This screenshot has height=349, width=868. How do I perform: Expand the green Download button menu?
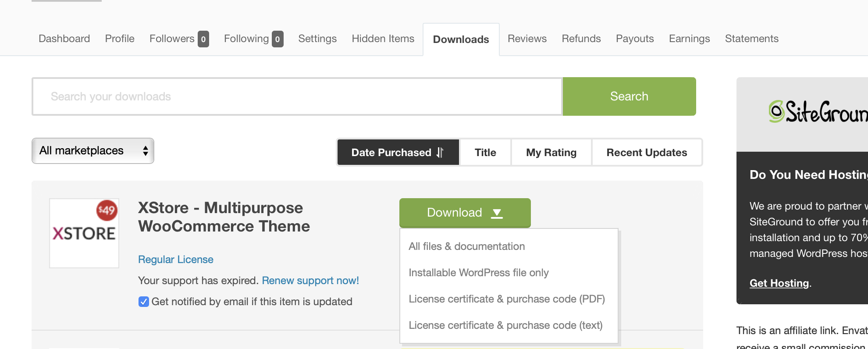click(x=465, y=213)
